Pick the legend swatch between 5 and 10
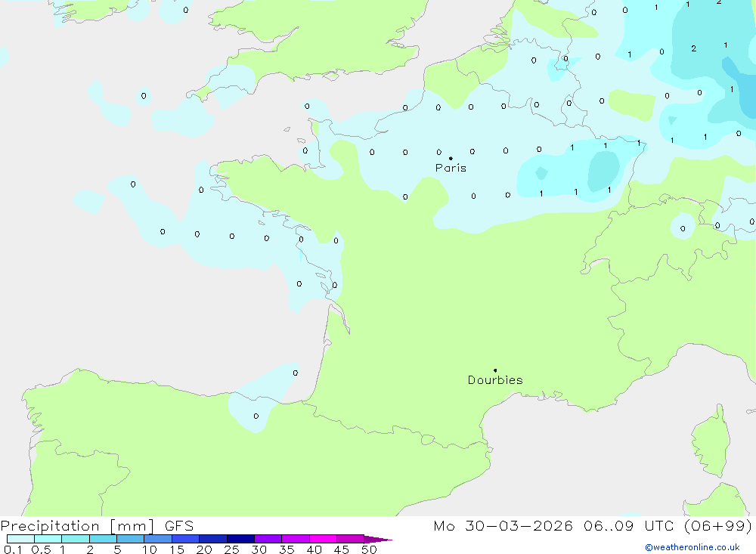The width and height of the screenshot is (756, 554). point(131,539)
